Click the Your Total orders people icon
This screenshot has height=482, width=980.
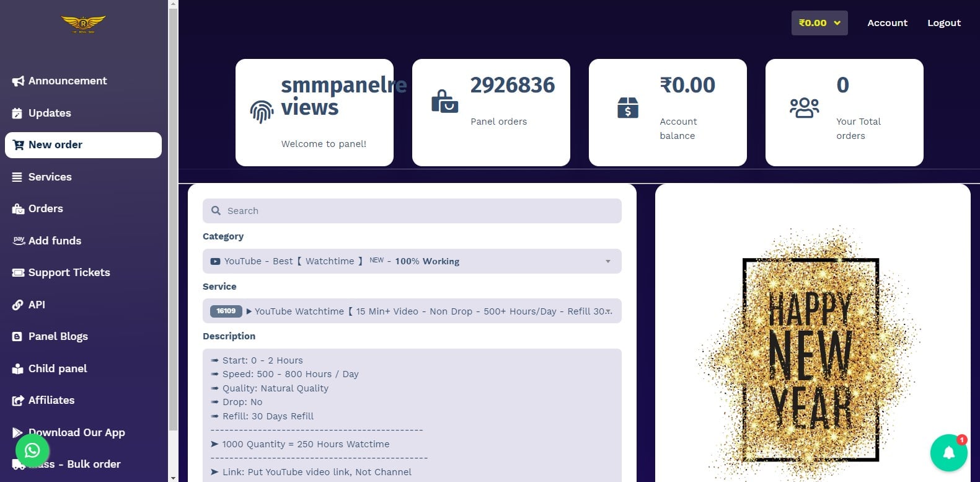click(804, 108)
